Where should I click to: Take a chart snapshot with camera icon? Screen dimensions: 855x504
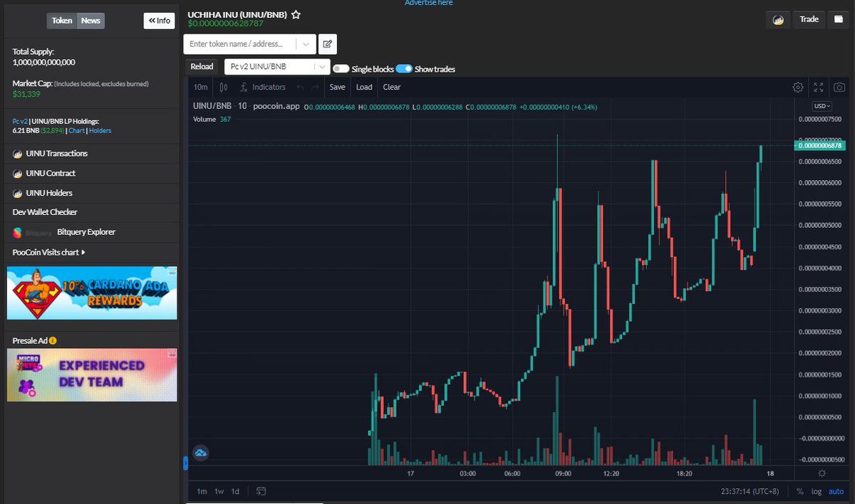[x=839, y=87]
